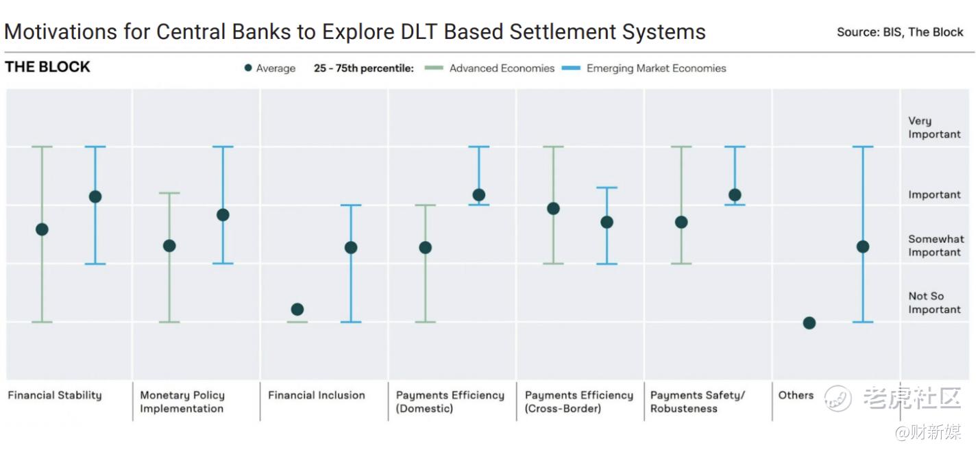Select Financial Stability advanced economies average dot
This screenshot has height=454, width=980.
pyautogui.click(x=42, y=229)
